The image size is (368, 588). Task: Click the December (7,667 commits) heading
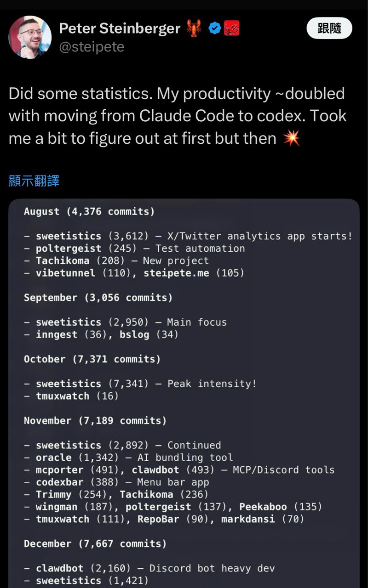coord(95,543)
